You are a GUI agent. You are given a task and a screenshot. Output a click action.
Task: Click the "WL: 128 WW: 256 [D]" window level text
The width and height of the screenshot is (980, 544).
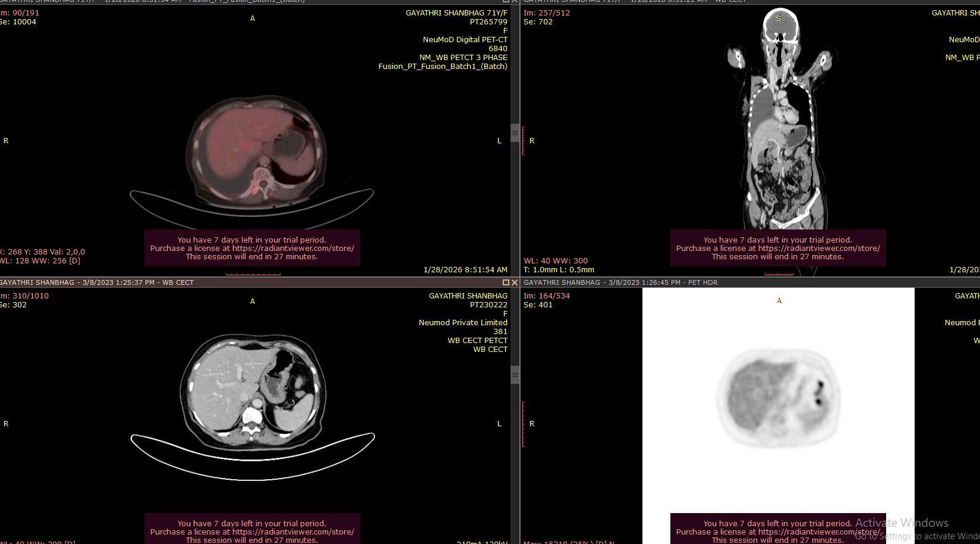pos(40,260)
